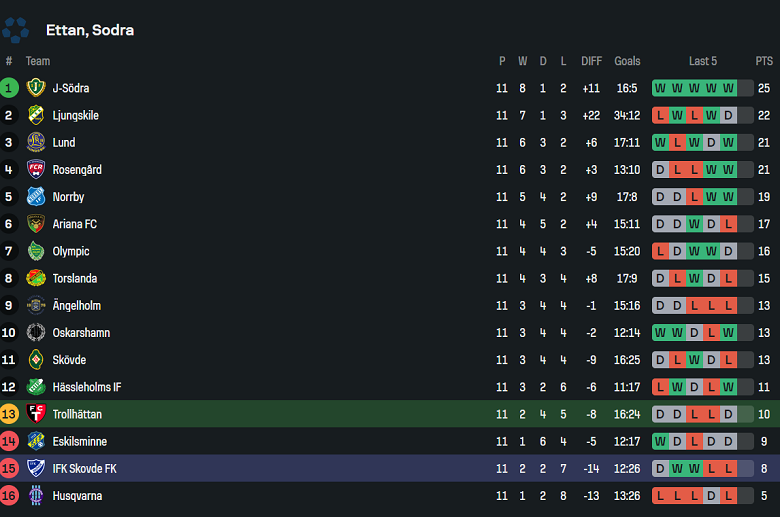The height and width of the screenshot is (517, 780).
Task: Click Husqvarna's draw box in Last 5
Action: (x=711, y=495)
